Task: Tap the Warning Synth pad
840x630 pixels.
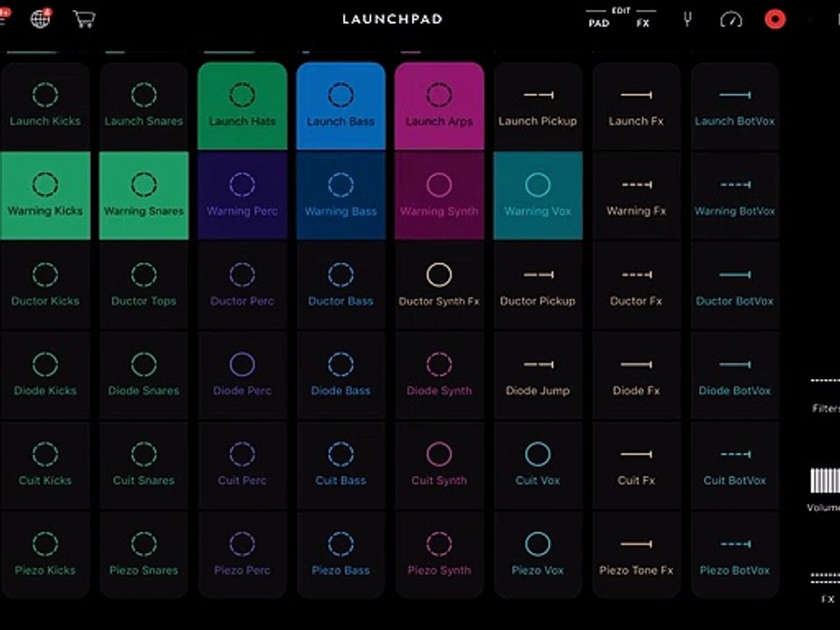Action: 439,195
